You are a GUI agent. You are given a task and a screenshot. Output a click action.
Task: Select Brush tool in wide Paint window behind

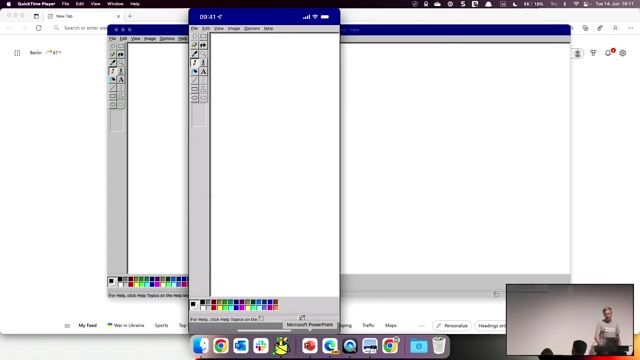(x=121, y=71)
